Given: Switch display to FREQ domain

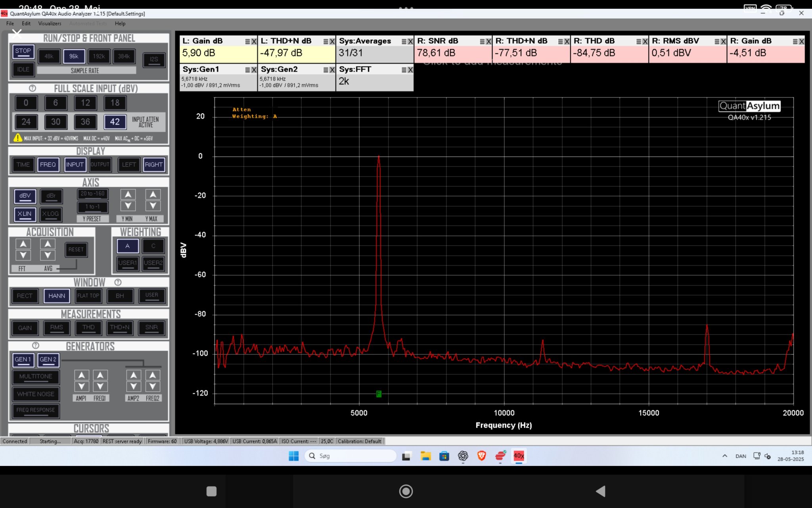Looking at the screenshot, I should 48,165.
